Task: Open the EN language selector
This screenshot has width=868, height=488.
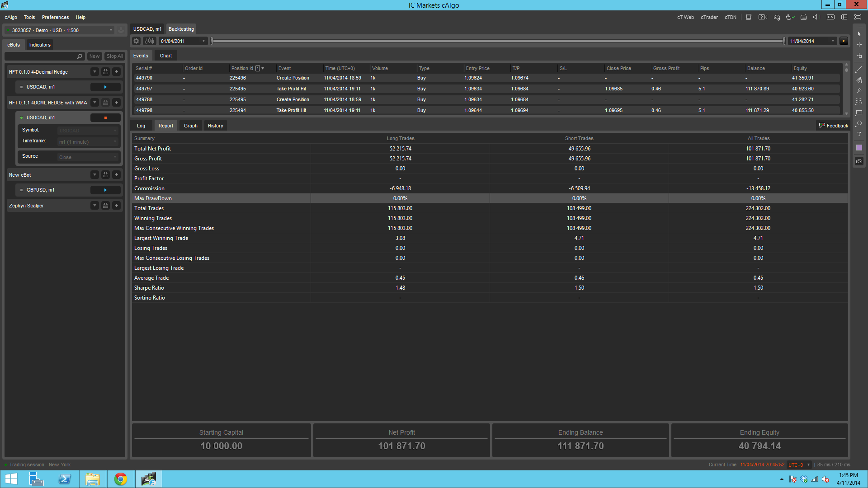Action: tap(830, 17)
